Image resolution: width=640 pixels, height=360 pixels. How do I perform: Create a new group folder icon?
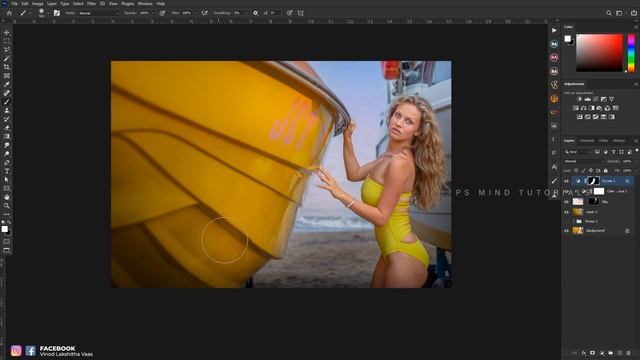point(611,353)
